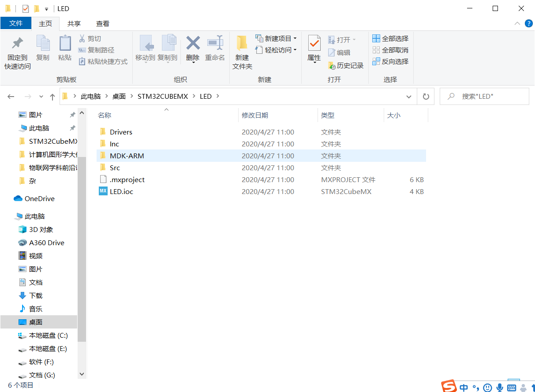Switch to the View (查看) tab
The height and width of the screenshot is (392, 535).
[103, 23]
